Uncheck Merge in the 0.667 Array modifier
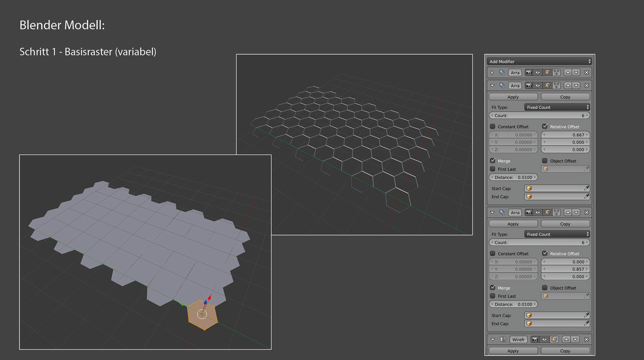Viewport: 644px width, 360px height. [492, 161]
